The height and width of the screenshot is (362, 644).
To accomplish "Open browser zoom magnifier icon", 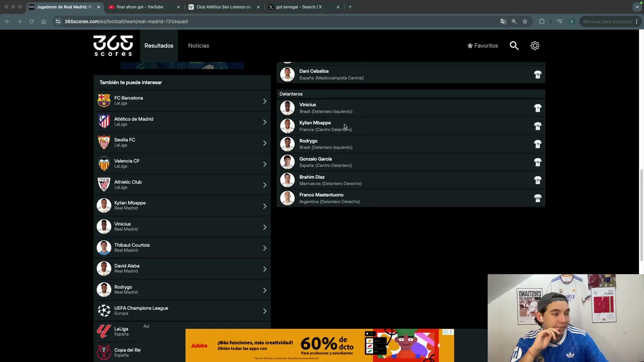I will click(x=514, y=22).
